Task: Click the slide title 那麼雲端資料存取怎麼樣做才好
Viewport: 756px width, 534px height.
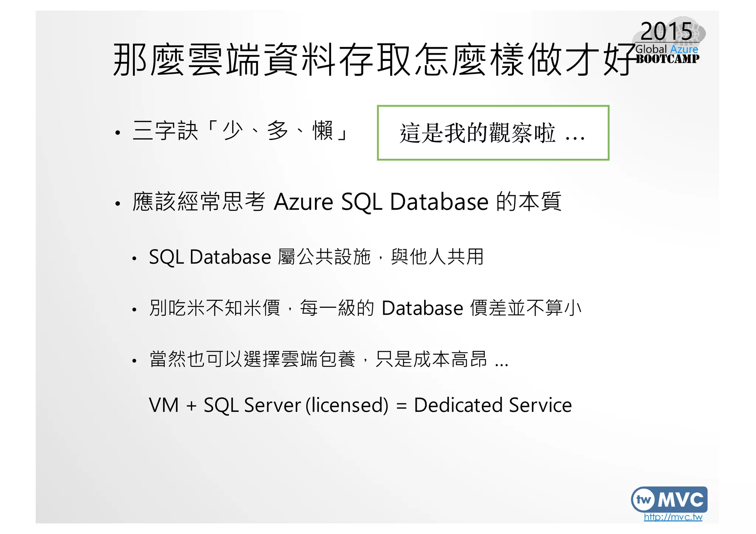Action: (x=373, y=60)
